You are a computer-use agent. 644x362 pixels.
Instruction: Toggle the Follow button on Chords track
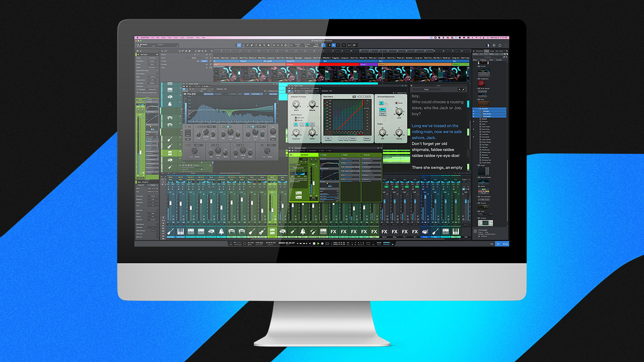click(x=204, y=61)
